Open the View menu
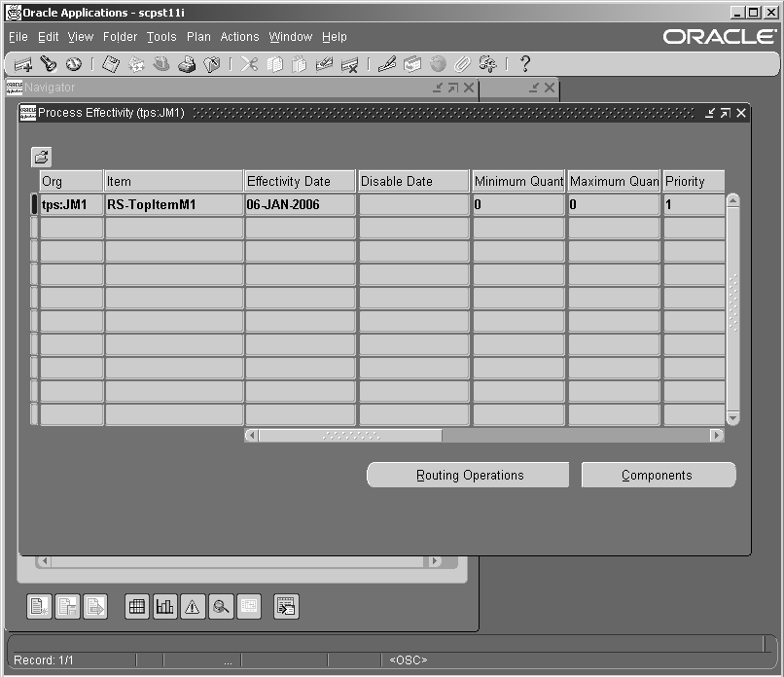 (x=81, y=37)
